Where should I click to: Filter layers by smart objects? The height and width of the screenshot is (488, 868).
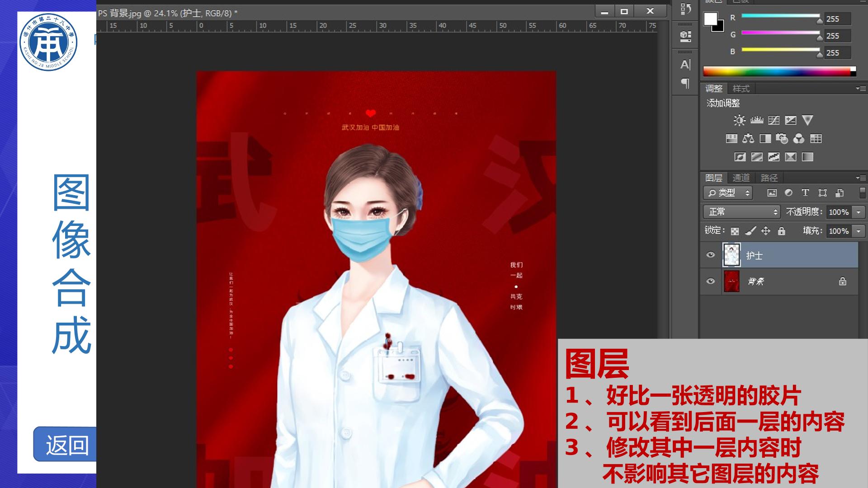click(840, 193)
